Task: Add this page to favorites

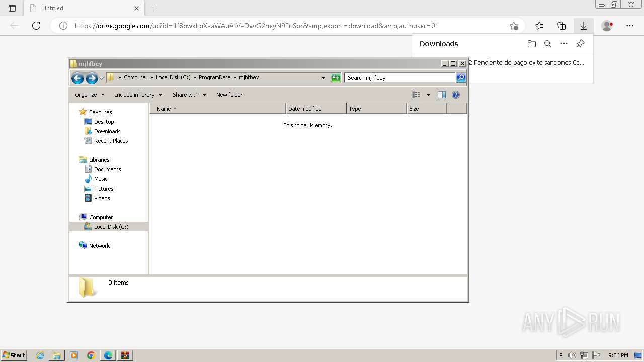Action: click(514, 26)
